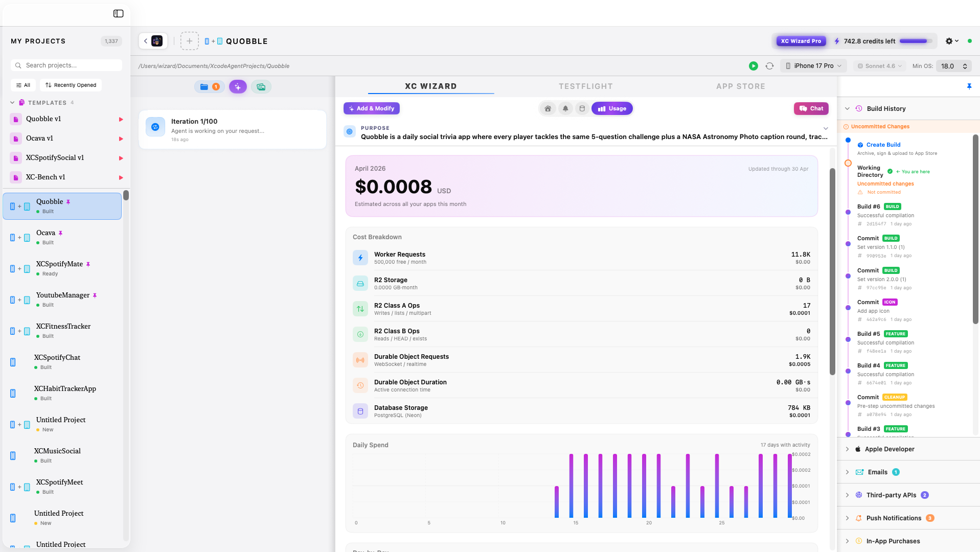980x552 pixels.
Task: Click the Purpose target icon
Action: point(350,132)
